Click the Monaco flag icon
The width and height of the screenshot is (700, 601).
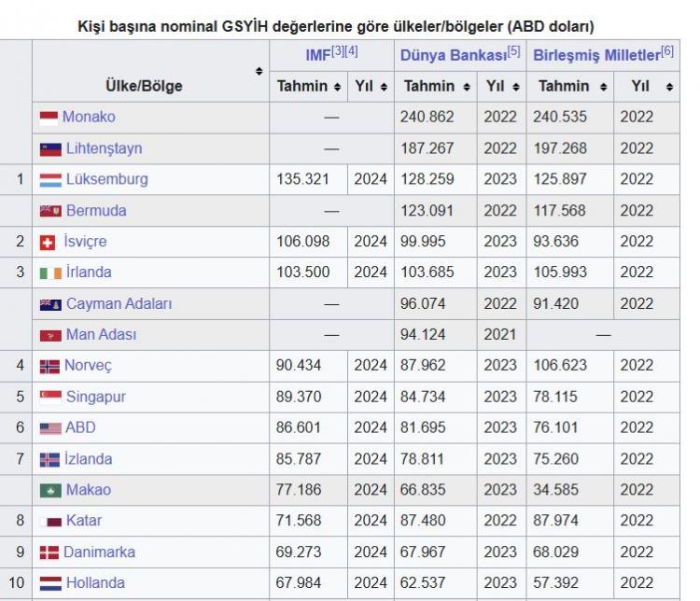49,118
